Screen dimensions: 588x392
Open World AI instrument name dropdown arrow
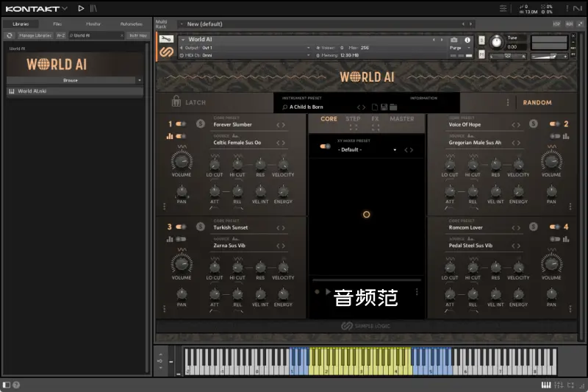click(x=183, y=40)
